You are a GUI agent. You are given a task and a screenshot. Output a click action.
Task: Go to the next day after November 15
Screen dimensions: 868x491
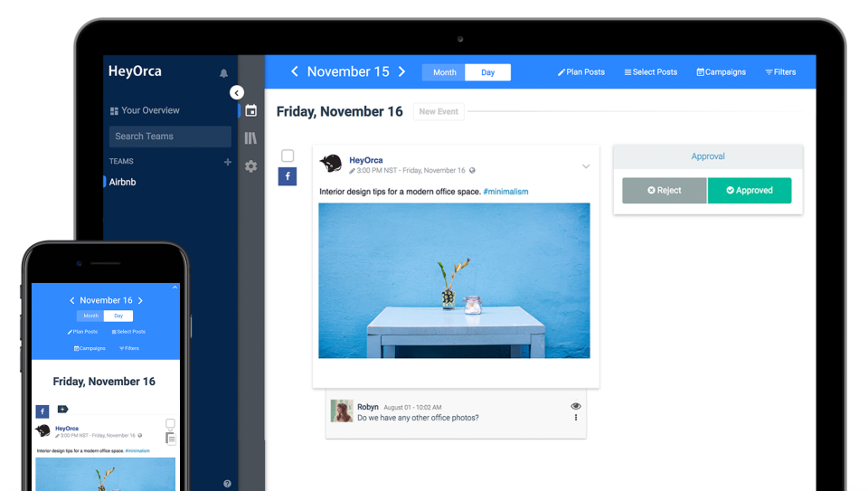[401, 71]
